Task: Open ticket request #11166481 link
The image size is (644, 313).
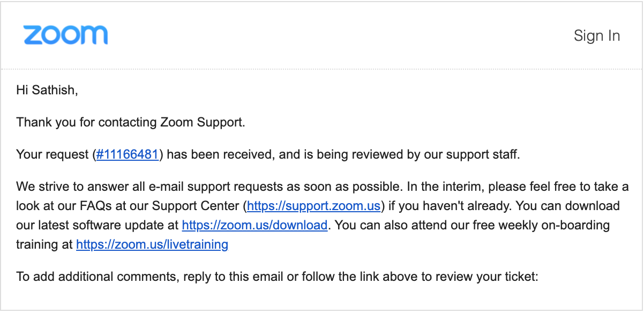Action: coord(127,155)
